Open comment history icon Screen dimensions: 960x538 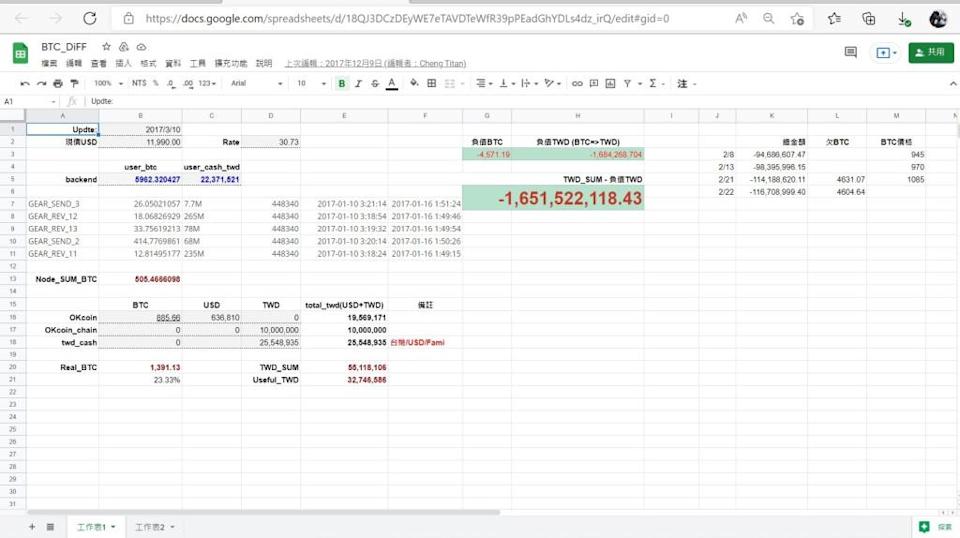point(850,52)
